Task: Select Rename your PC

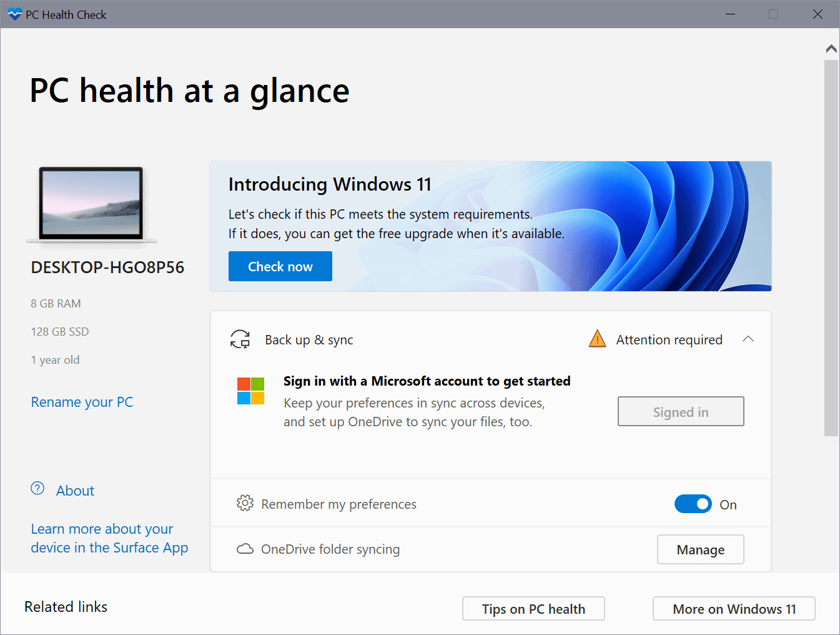Action: [x=82, y=402]
